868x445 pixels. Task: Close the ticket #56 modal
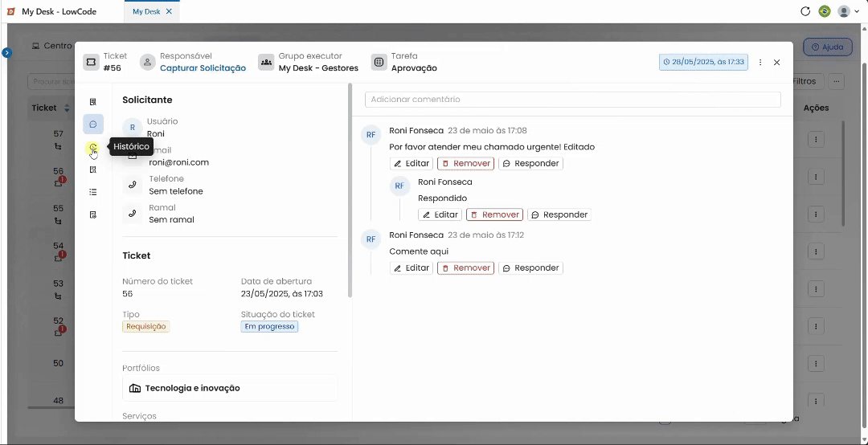pyautogui.click(x=776, y=63)
